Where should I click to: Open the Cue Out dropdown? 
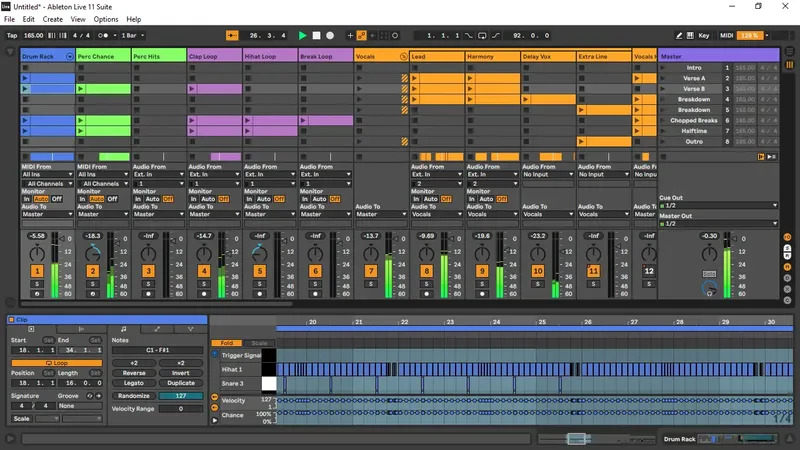pyautogui.click(x=719, y=206)
